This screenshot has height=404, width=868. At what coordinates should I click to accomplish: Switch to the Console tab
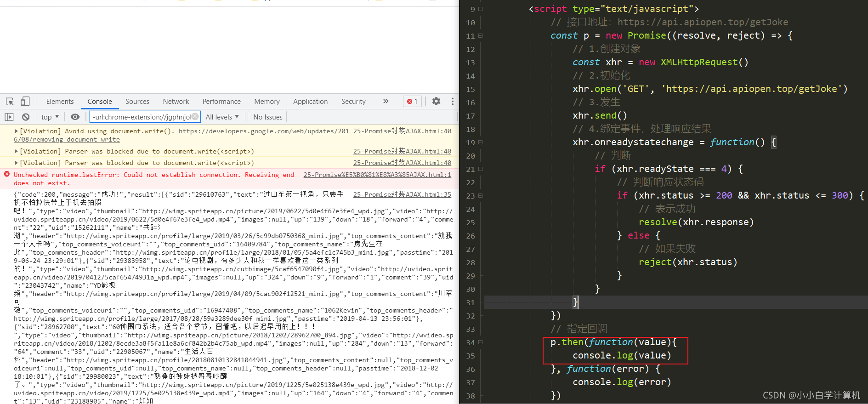(x=100, y=102)
